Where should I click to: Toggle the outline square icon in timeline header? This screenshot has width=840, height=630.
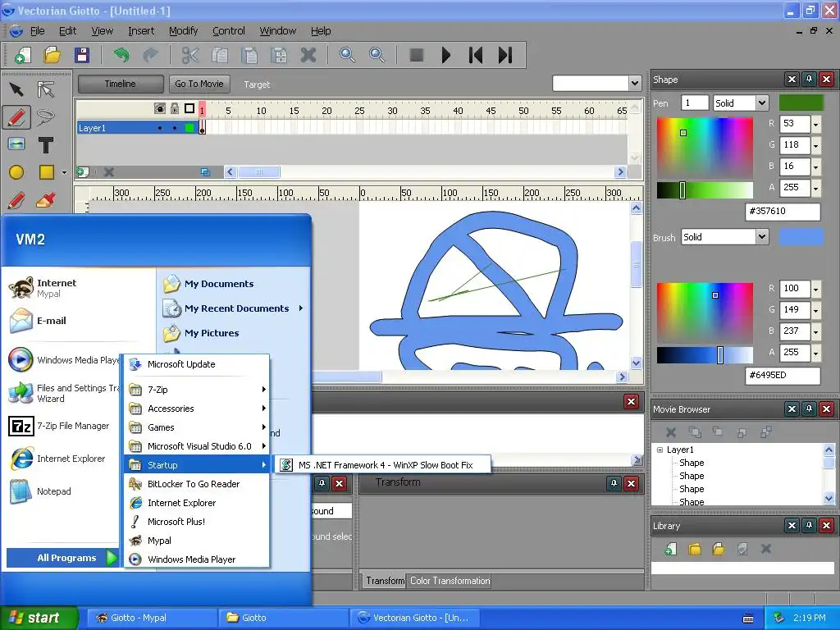[x=189, y=109]
